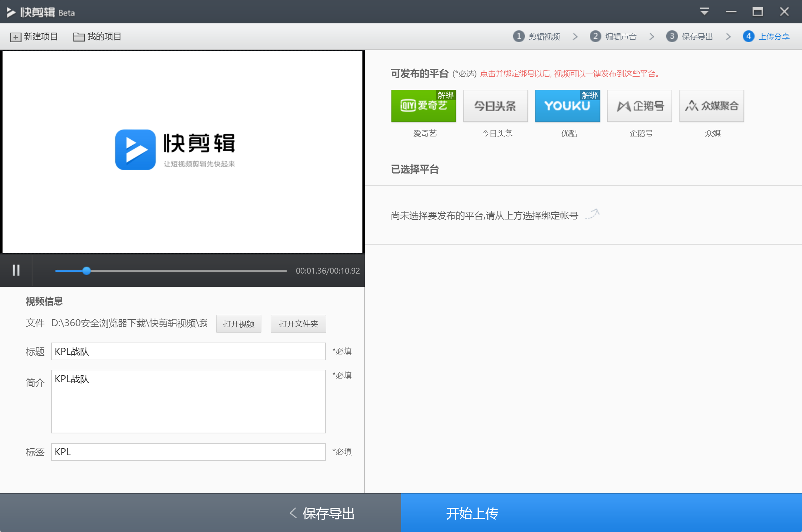802x532 pixels.
Task: Switch to step 3 保存导出
Action: (x=690, y=36)
